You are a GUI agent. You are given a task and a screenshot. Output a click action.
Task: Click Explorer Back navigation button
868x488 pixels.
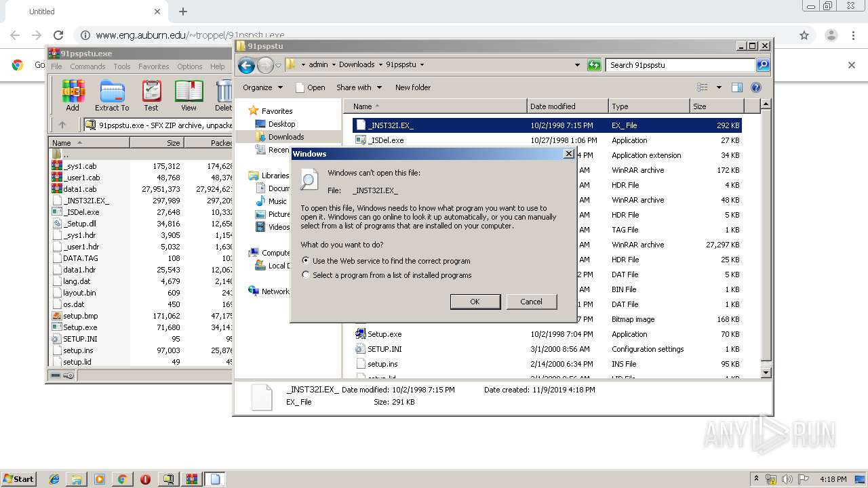pos(246,65)
